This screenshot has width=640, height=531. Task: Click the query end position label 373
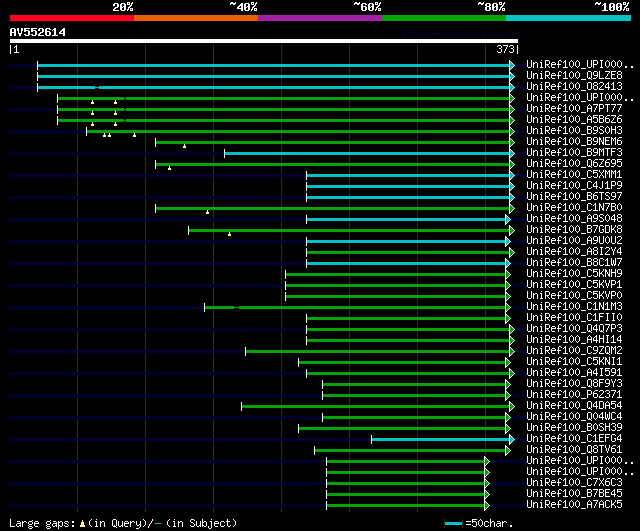tap(505, 49)
